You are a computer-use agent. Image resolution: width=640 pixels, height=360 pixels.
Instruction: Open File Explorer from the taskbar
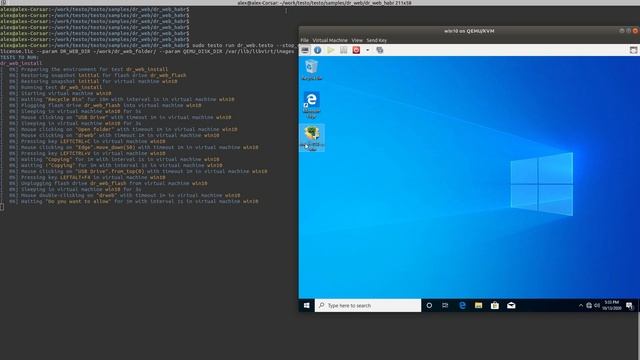(x=478, y=305)
